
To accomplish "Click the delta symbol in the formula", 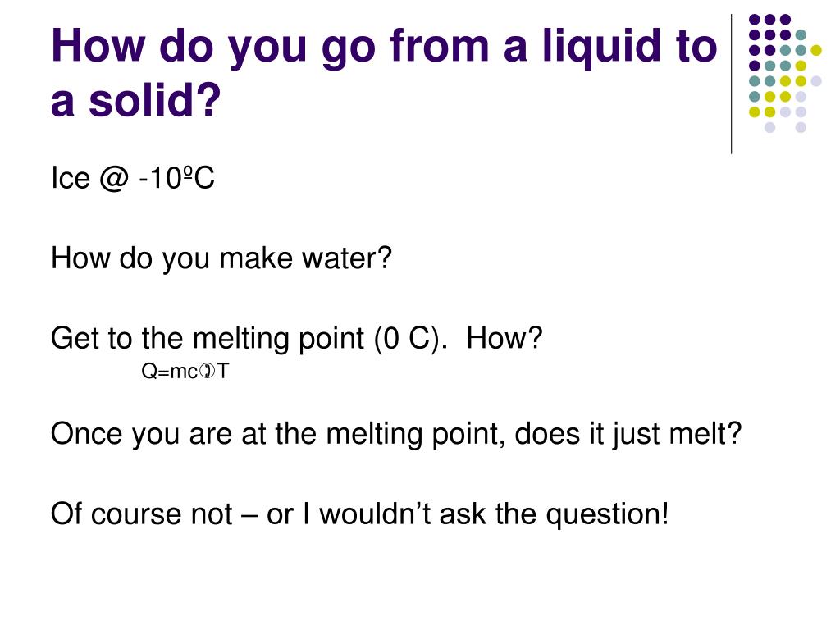I will tap(207, 371).
